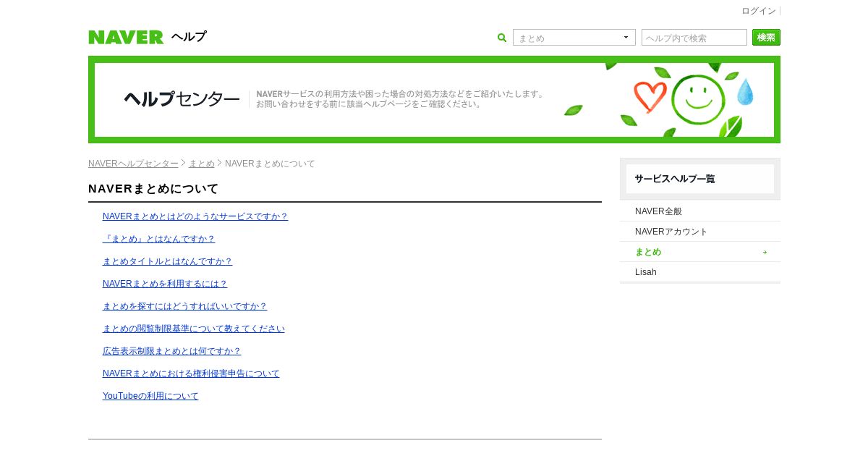Screen dimensions: 868x456
Task: Click the サービスヘルプ一覧 sidebar header
Action: pyautogui.click(x=700, y=179)
